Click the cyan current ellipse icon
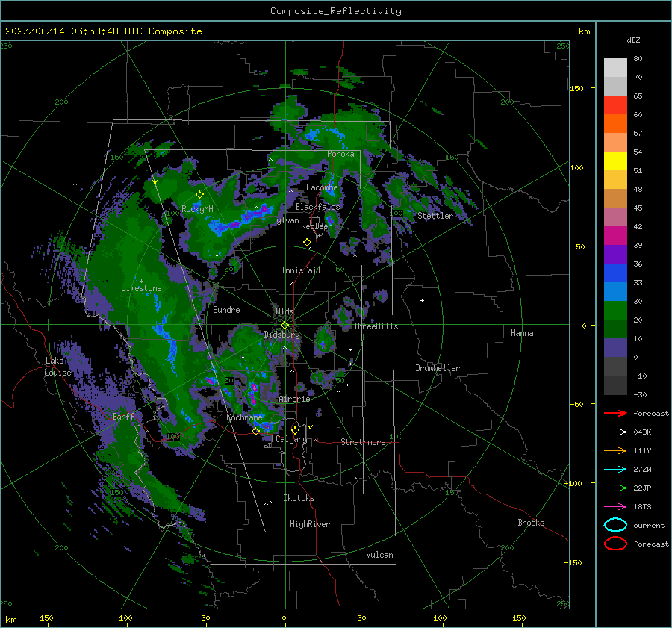672x628 pixels. tap(615, 525)
